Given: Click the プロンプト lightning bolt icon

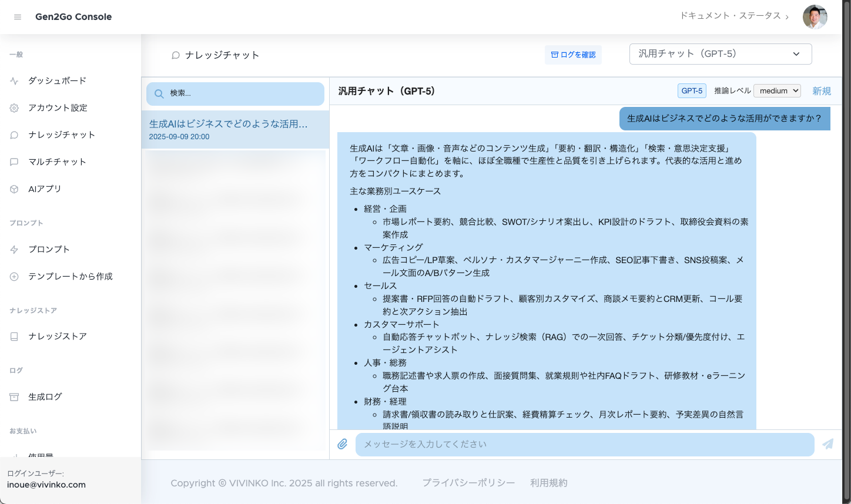Looking at the screenshot, I should 14,250.
